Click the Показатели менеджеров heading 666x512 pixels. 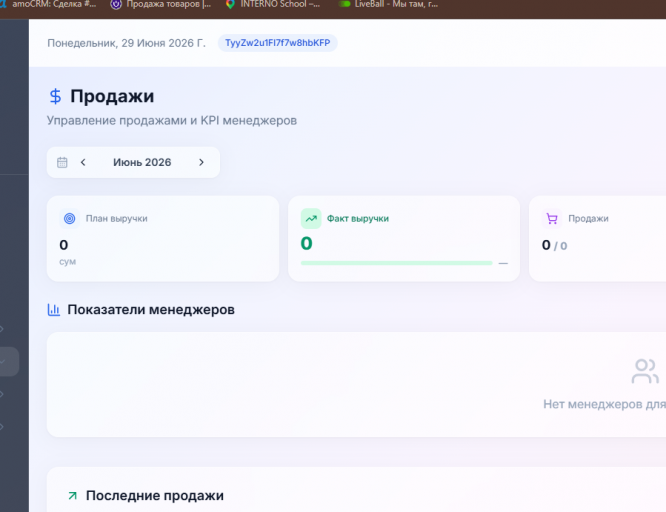pyautogui.click(x=151, y=310)
